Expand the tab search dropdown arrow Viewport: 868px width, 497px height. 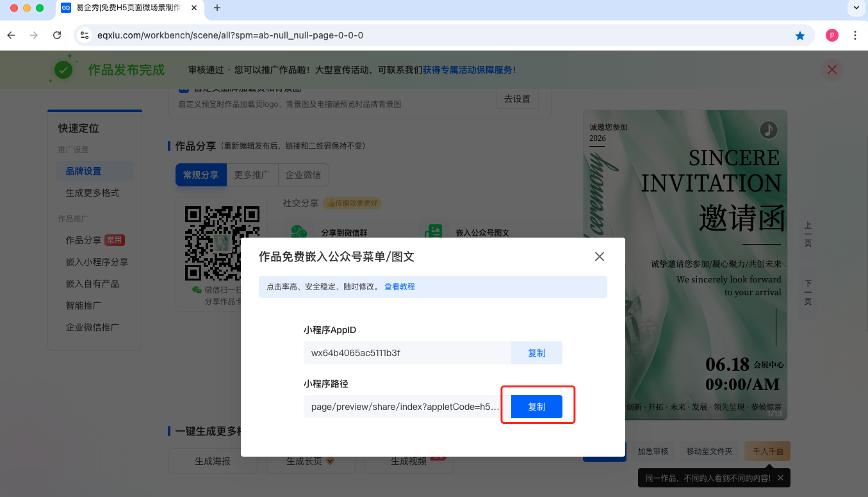pyautogui.click(x=855, y=8)
